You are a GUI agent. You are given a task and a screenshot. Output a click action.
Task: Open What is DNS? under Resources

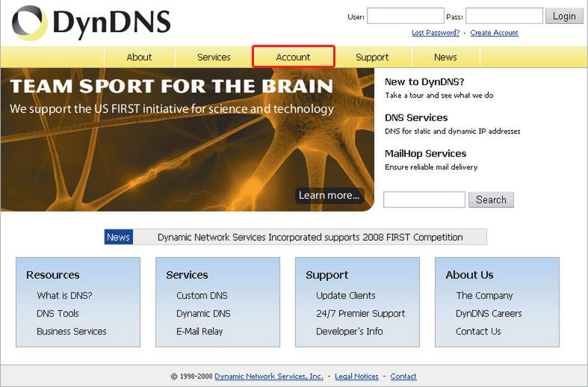coord(64,296)
